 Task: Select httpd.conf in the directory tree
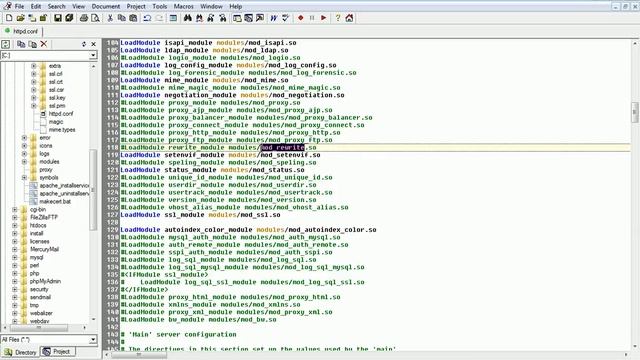coord(60,114)
